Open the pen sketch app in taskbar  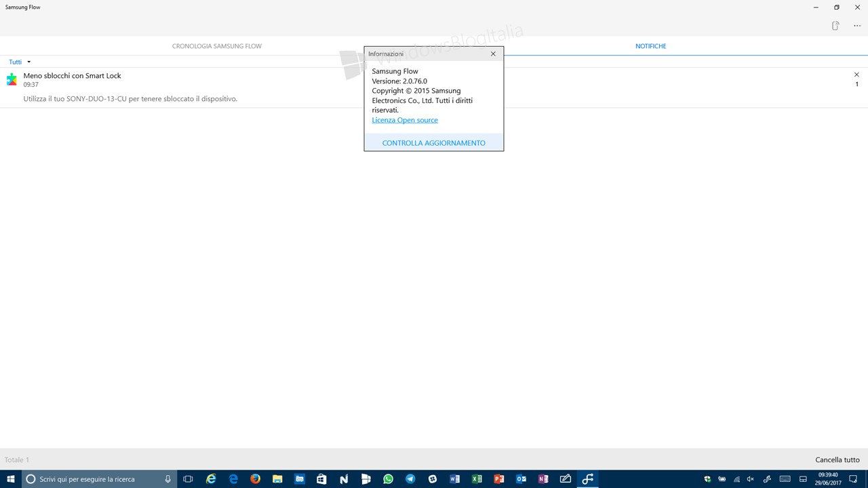click(566, 479)
